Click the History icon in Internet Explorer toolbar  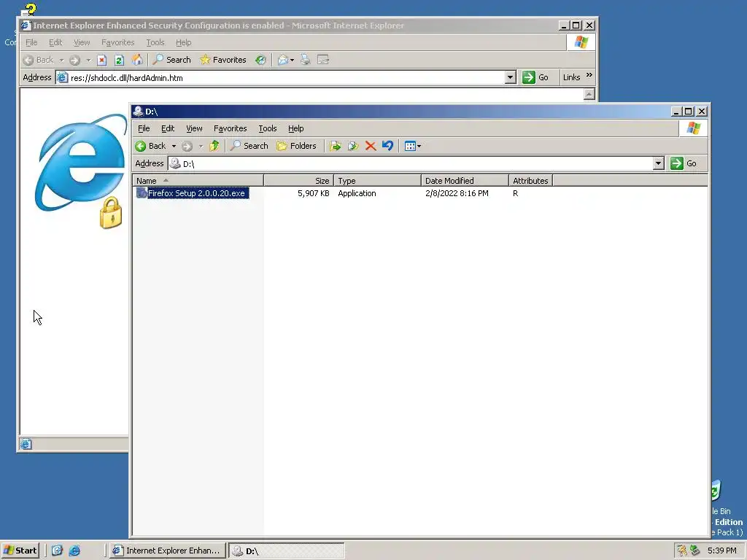pyautogui.click(x=260, y=60)
